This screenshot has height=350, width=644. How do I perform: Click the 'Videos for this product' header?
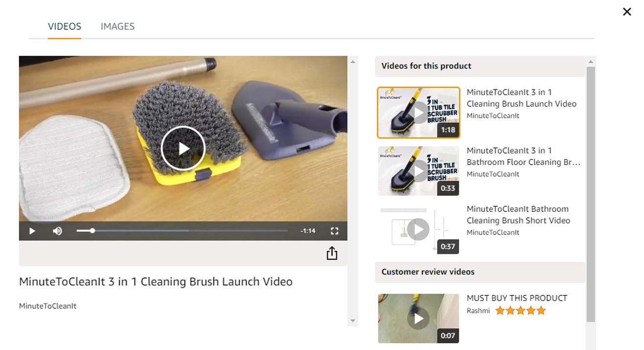click(x=480, y=66)
